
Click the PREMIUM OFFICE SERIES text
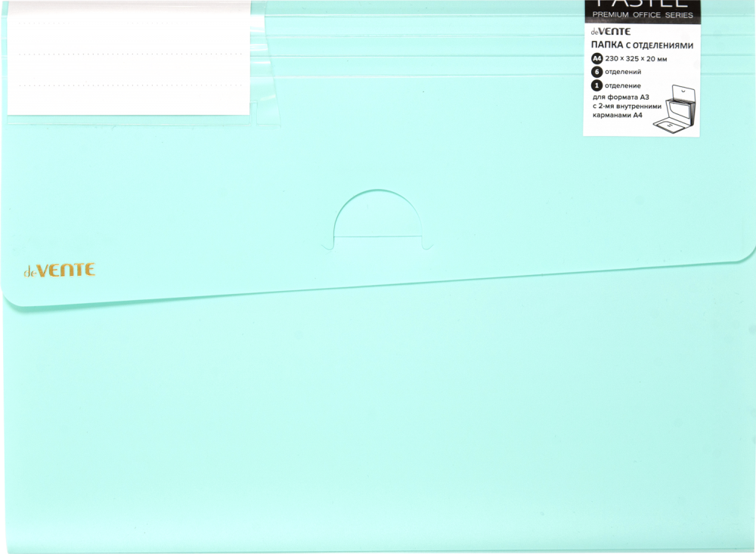(642, 15)
